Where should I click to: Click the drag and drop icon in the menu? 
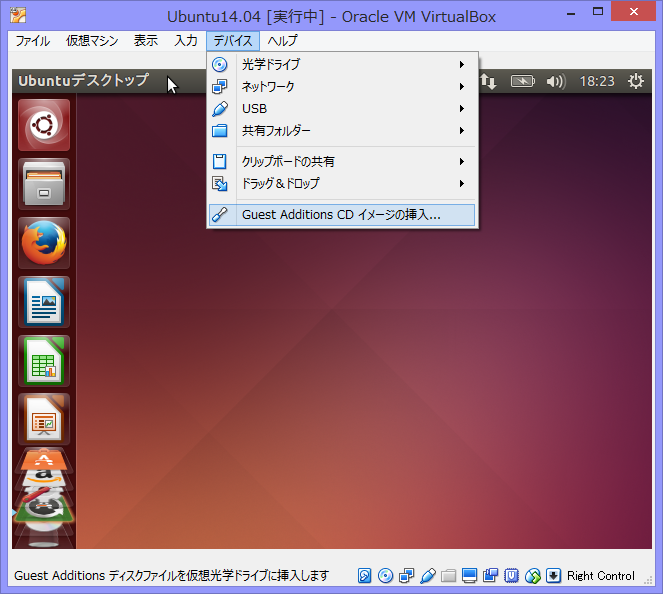coord(219,183)
